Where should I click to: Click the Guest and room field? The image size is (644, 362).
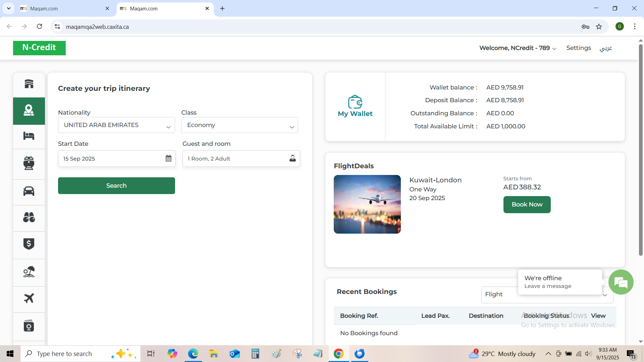241,159
